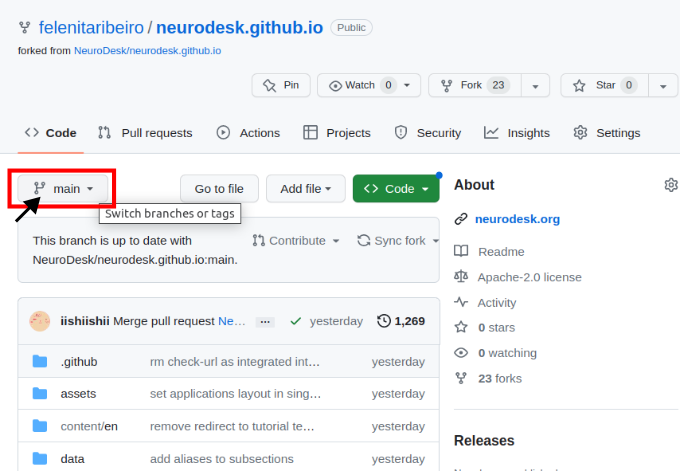The image size is (680, 471).
Task: Open the Apache-2.0 license link
Action: pyautogui.click(x=529, y=277)
